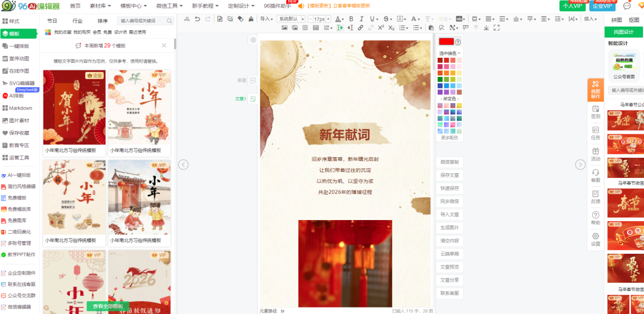Click the 查看全部模板 button
644x314 pixels.
108,306
